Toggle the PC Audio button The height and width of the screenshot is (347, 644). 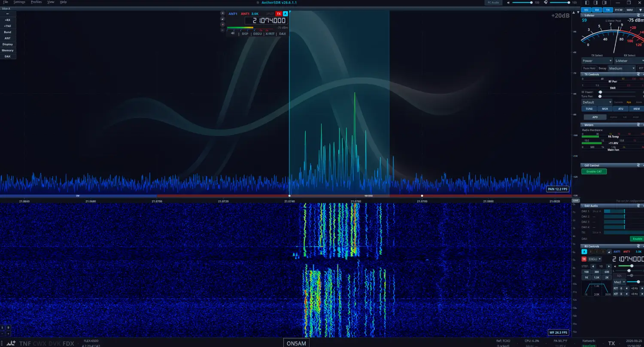493,3
